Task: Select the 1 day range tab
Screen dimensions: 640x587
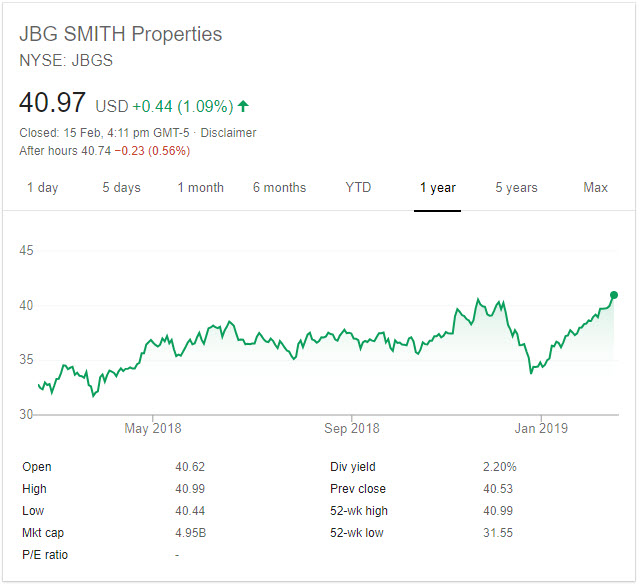Action: pos(43,188)
